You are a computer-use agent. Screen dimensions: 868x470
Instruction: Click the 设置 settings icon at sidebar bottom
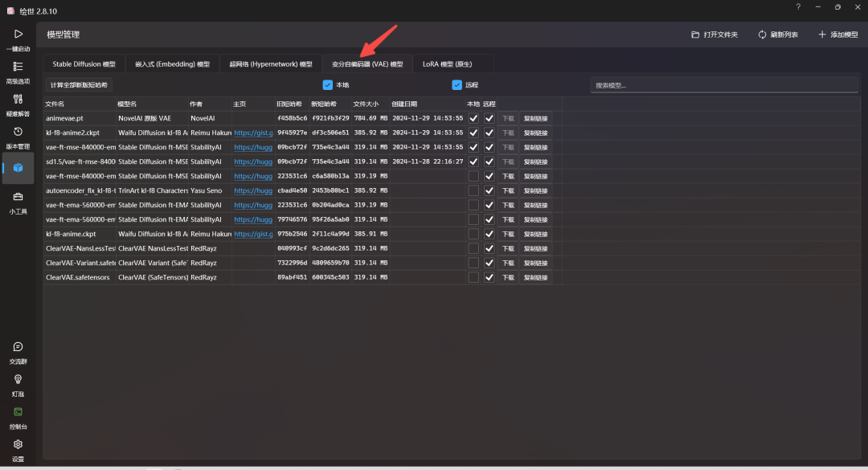(x=18, y=447)
